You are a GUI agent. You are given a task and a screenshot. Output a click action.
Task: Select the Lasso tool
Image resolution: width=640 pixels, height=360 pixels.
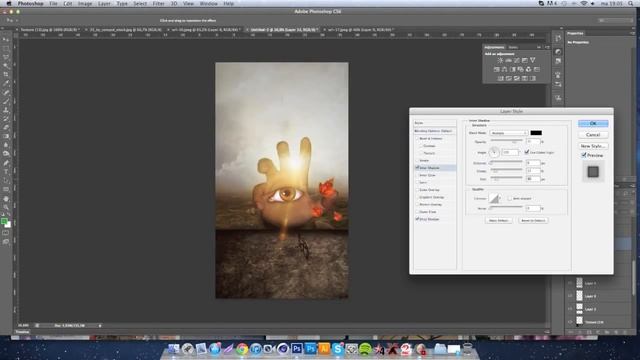pos(6,57)
